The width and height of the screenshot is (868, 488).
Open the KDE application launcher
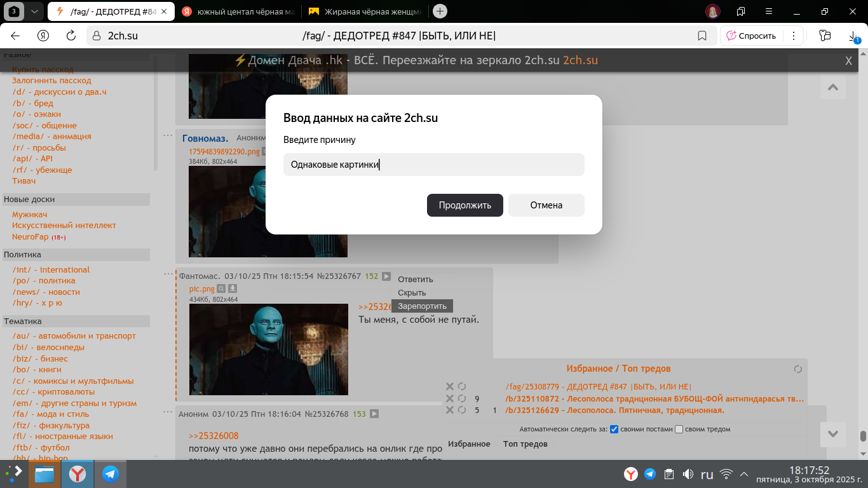[14, 473]
